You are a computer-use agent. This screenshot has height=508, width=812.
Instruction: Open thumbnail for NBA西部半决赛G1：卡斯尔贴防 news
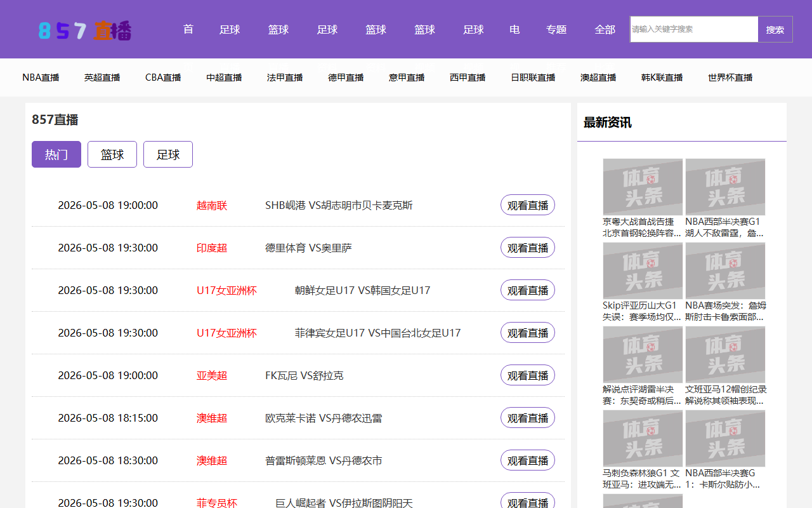pyautogui.click(x=725, y=438)
